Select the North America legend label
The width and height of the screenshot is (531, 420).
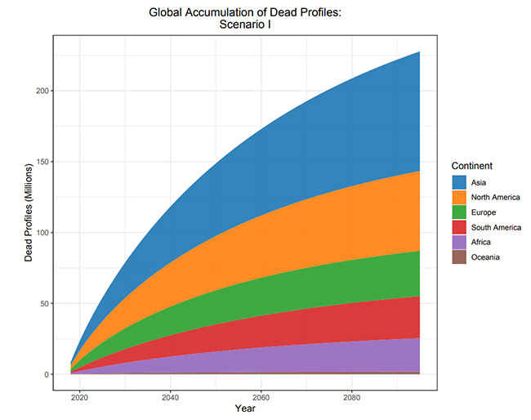pos(495,197)
